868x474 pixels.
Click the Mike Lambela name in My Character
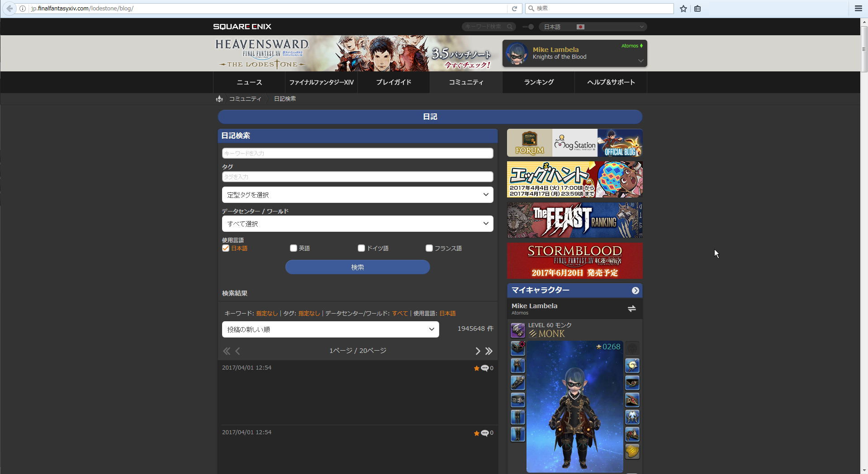[534, 306]
